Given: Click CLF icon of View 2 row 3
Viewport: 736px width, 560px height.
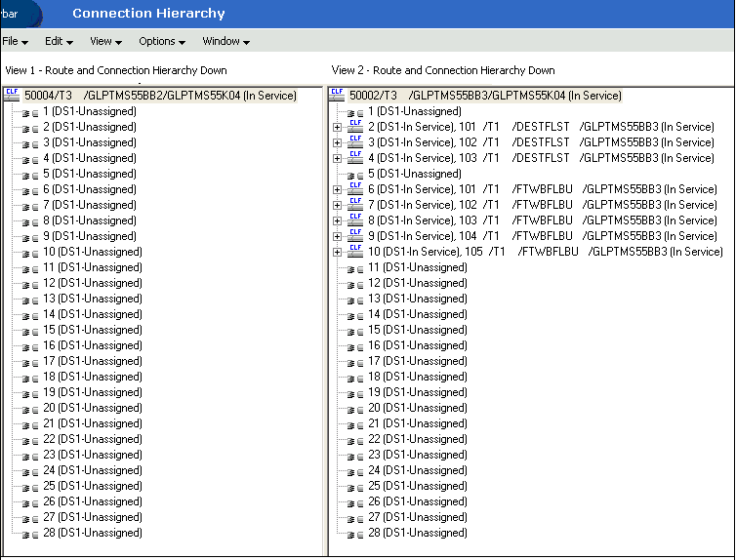Looking at the screenshot, I should click(x=355, y=141).
